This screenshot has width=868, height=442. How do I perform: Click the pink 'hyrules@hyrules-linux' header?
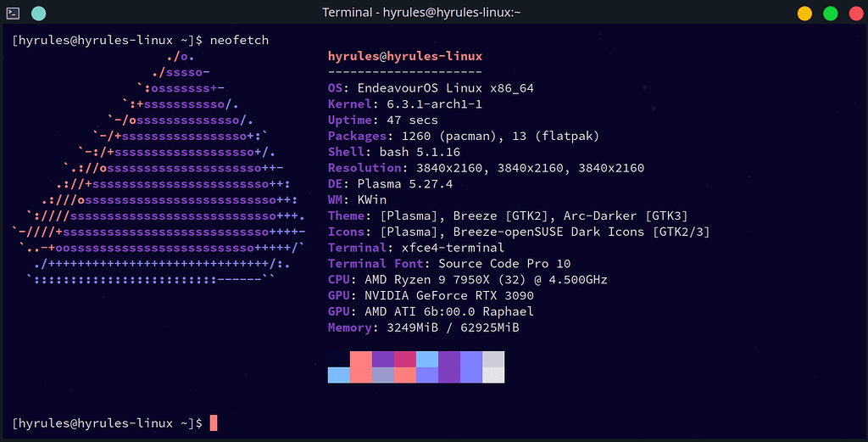click(404, 56)
